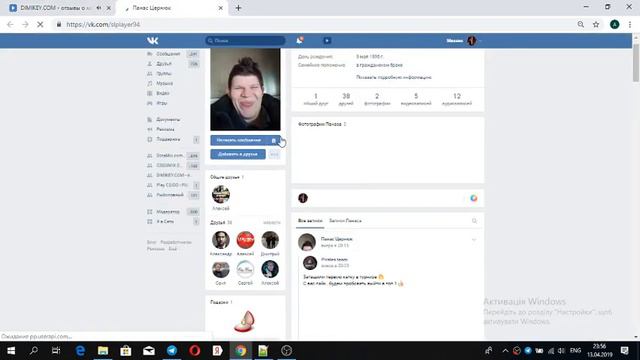This screenshot has height=360, width=640.
Task: Expand the account menu next to the header avatar
Action: [480, 41]
